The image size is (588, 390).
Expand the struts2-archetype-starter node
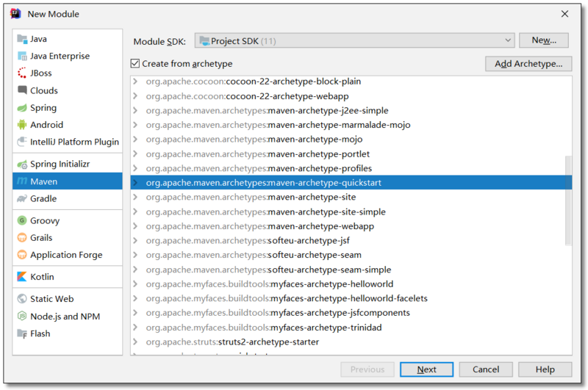tap(135, 342)
